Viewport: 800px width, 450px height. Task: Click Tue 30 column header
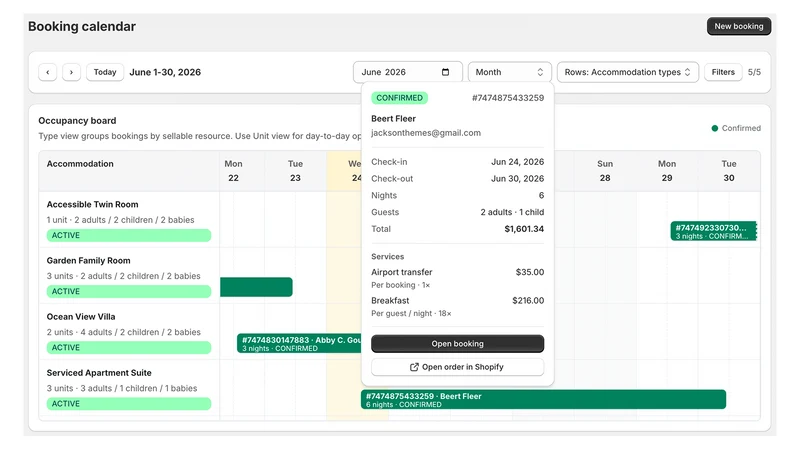tap(729, 170)
